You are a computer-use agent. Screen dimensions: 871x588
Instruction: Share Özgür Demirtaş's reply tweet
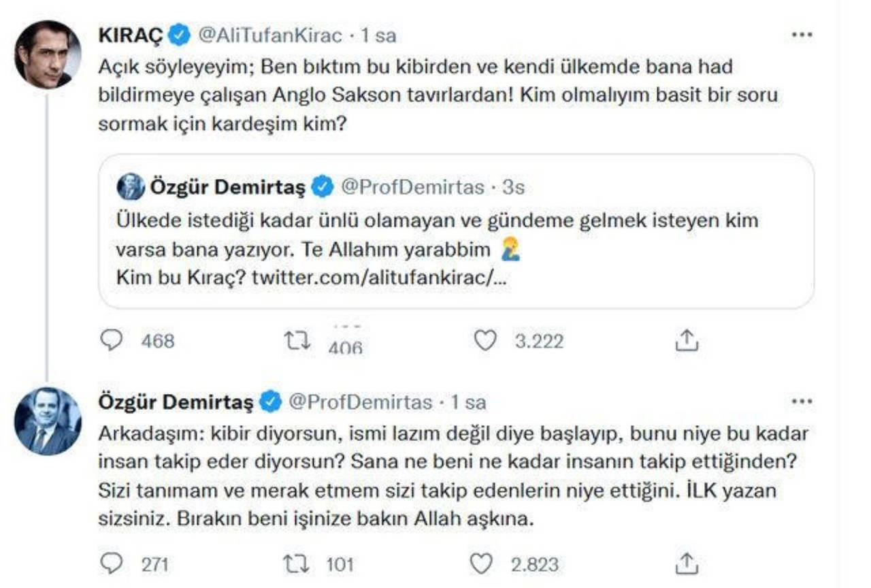click(x=687, y=563)
